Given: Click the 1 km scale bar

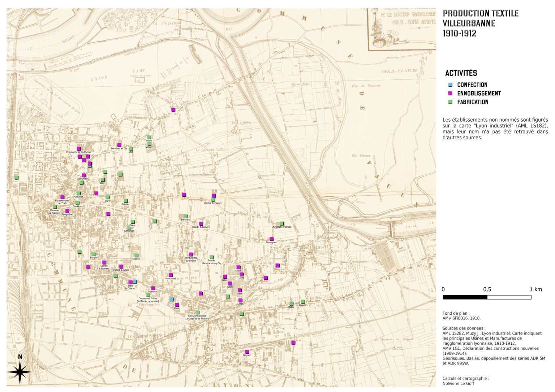Looking at the screenshot, I should (487, 297).
